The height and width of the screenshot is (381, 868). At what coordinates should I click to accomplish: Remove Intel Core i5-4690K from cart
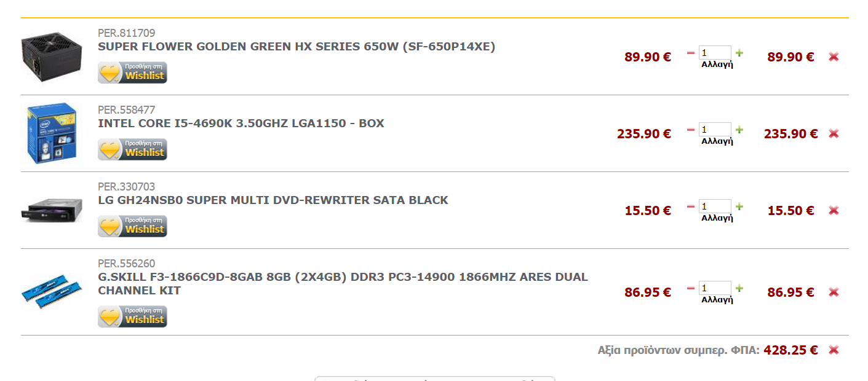834,133
